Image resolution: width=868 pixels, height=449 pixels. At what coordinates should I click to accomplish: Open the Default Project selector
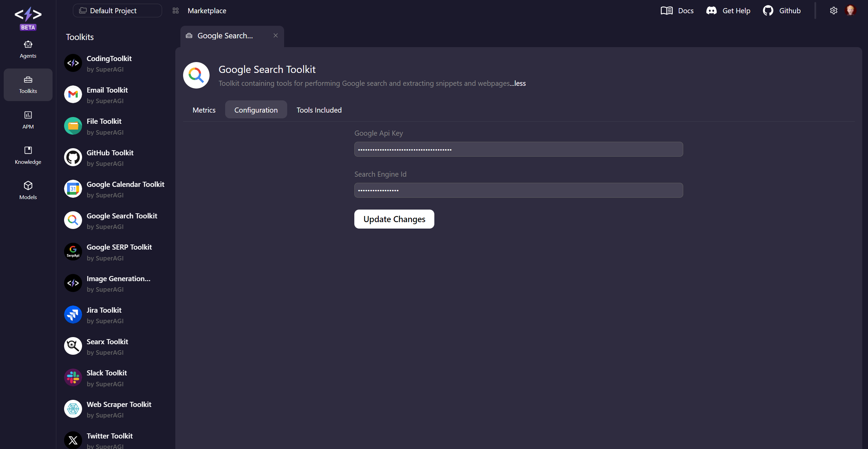(117, 11)
